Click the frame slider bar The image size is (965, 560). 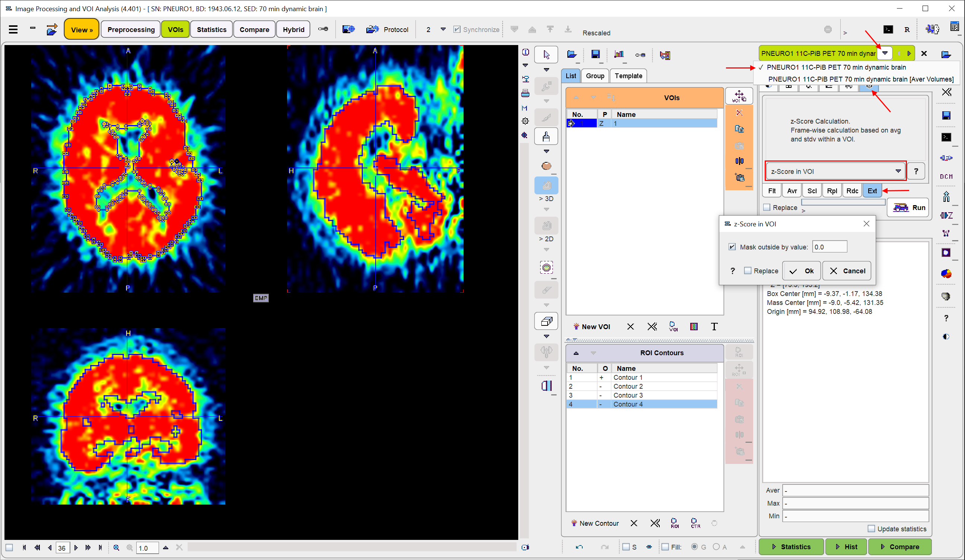(x=351, y=547)
